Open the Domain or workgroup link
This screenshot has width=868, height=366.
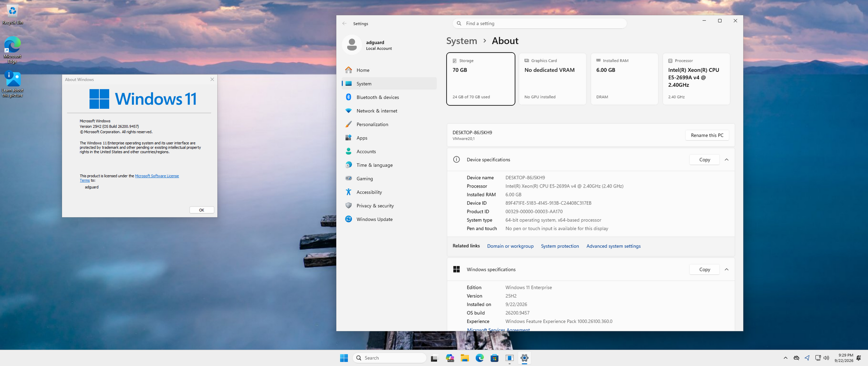[x=510, y=246]
